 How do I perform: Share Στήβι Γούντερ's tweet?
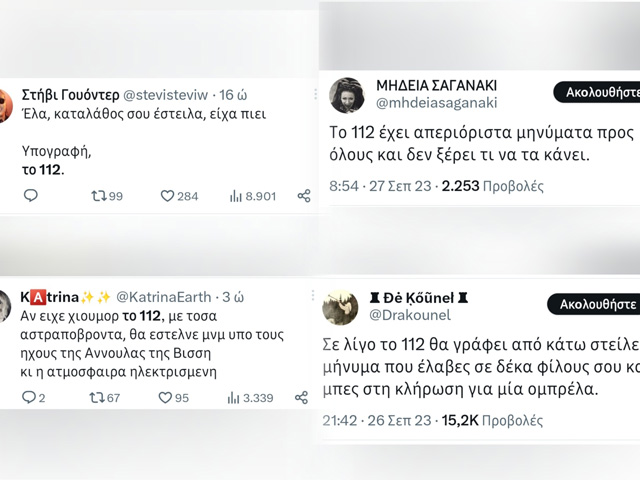(304, 196)
